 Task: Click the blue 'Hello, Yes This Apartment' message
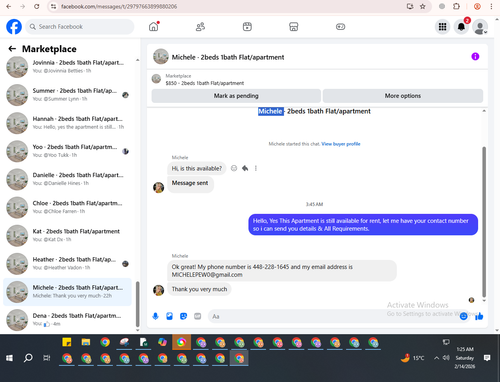(x=363, y=225)
